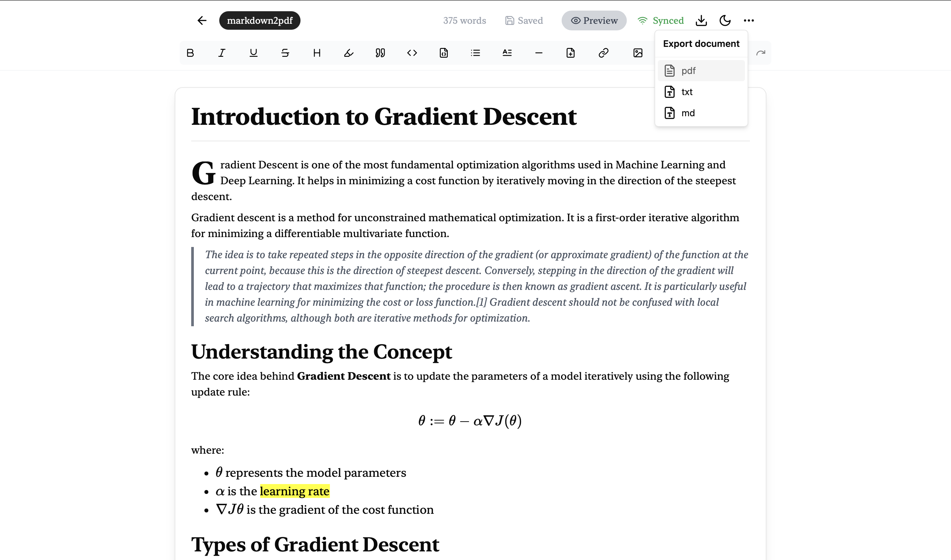This screenshot has height=560, width=951.
Task: Insert a heading with H icon
Action: (x=317, y=53)
